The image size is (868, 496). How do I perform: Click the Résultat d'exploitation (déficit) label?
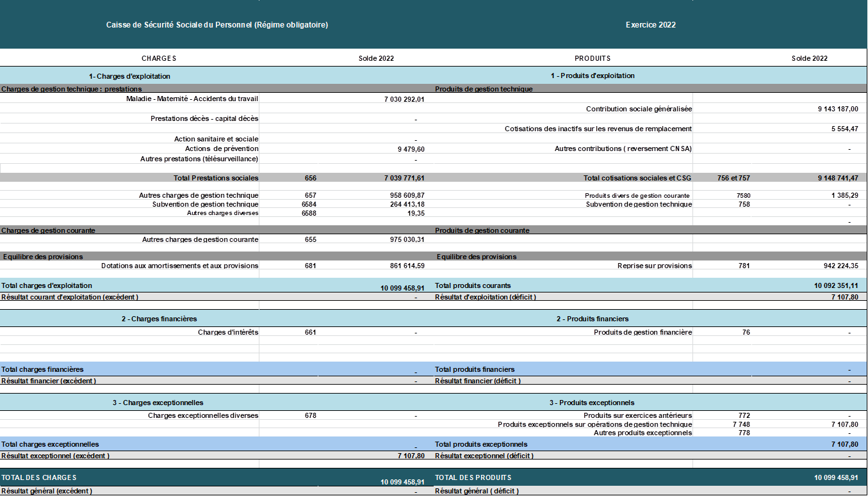[x=486, y=297]
